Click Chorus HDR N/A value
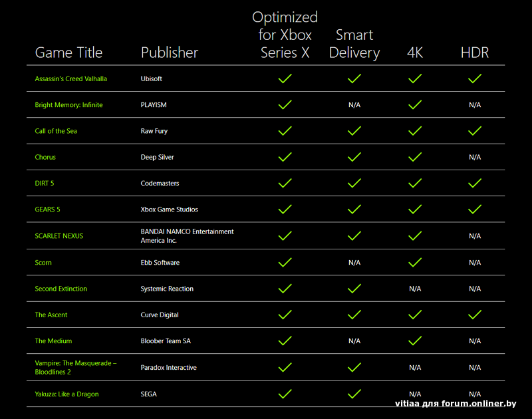The width and height of the screenshot is (532, 419). pyautogui.click(x=475, y=157)
